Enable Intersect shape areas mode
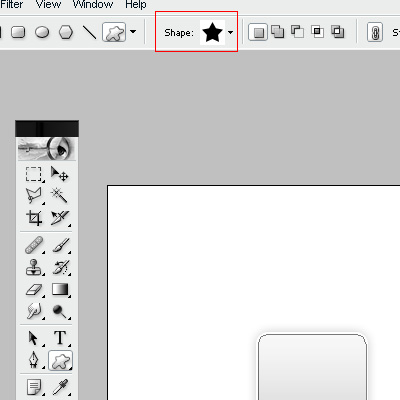Viewport: 400px width, 400px height. [x=317, y=32]
